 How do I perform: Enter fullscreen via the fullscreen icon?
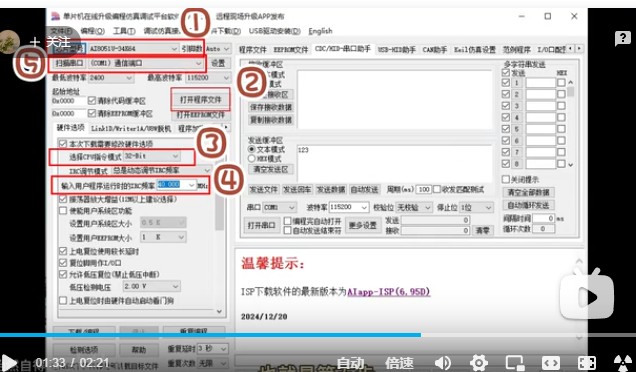click(587, 362)
